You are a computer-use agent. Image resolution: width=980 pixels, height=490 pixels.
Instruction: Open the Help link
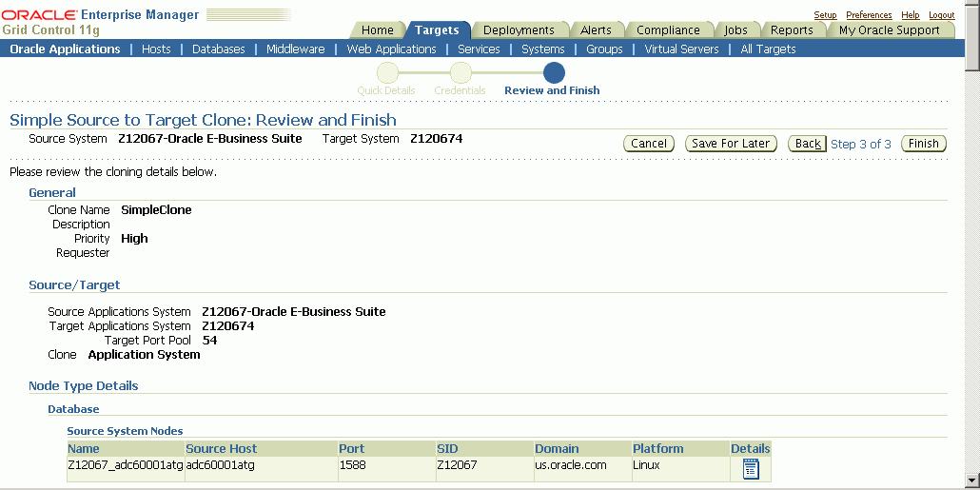pyautogui.click(x=910, y=15)
